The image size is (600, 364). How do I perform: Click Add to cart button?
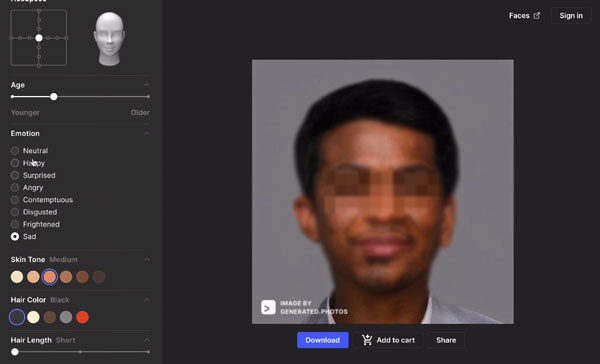[x=388, y=340]
